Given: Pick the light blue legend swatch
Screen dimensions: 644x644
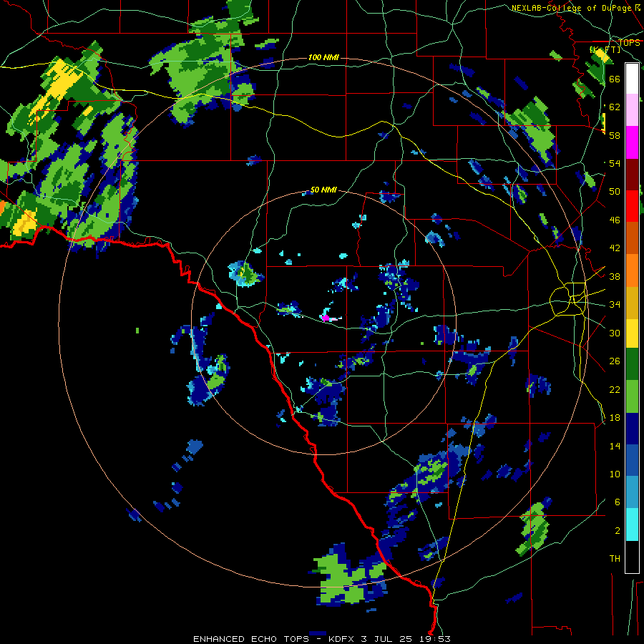Looking at the screenshot, I should (x=632, y=492).
